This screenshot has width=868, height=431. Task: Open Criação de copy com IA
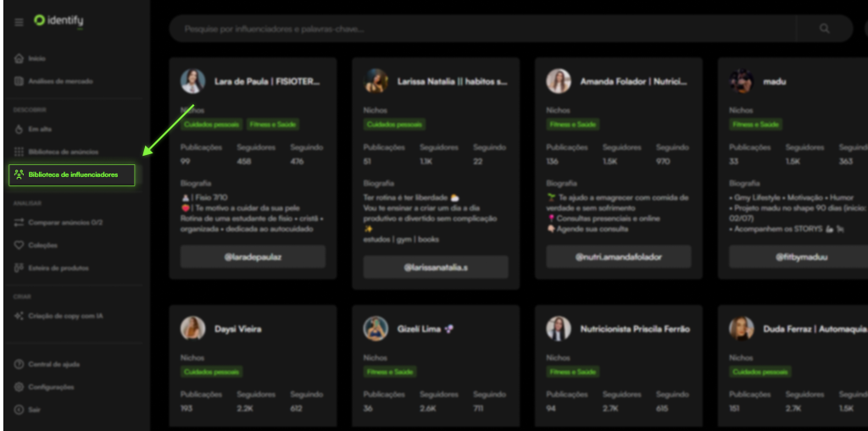tap(65, 316)
